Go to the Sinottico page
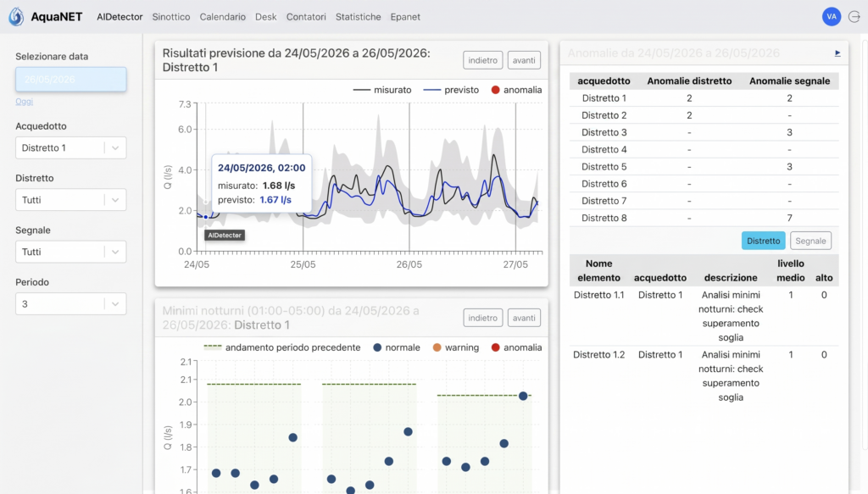868x494 pixels. click(171, 17)
